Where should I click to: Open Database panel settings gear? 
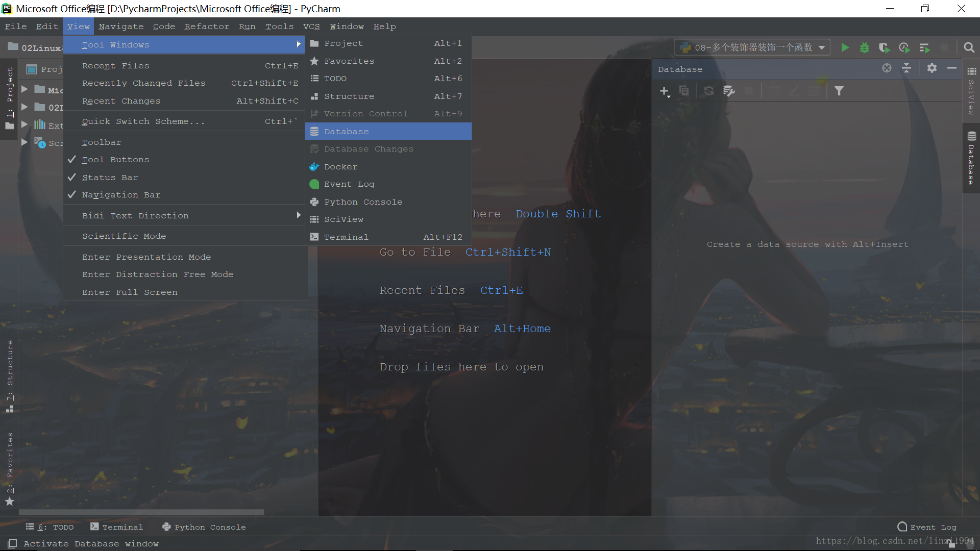click(x=932, y=68)
